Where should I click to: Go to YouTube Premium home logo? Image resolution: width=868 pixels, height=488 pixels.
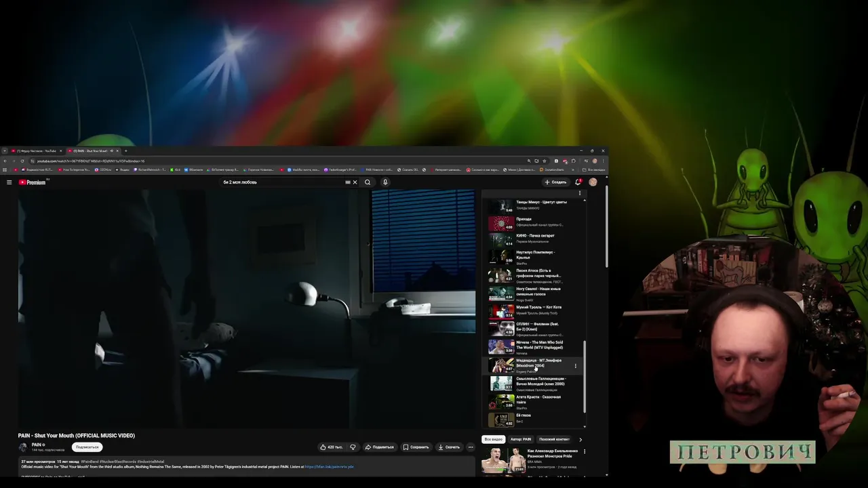pos(33,182)
